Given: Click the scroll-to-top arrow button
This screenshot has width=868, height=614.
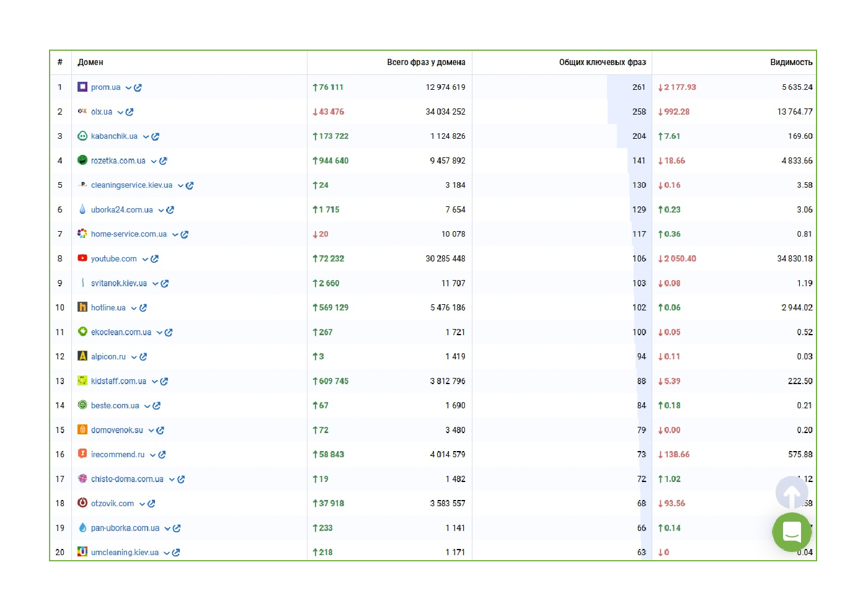Looking at the screenshot, I should [792, 493].
